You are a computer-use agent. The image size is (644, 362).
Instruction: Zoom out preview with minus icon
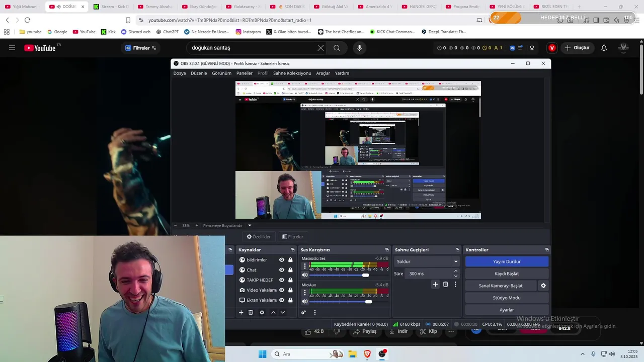click(175, 225)
